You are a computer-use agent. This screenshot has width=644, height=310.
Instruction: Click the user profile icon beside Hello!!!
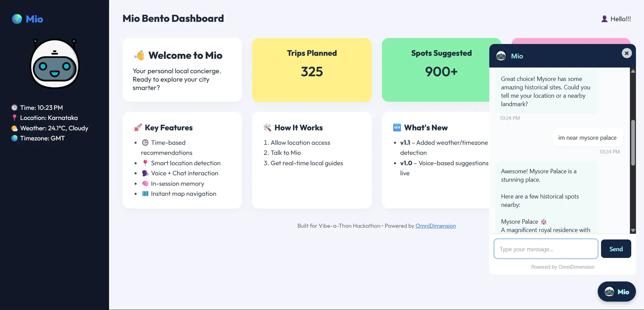tap(604, 18)
